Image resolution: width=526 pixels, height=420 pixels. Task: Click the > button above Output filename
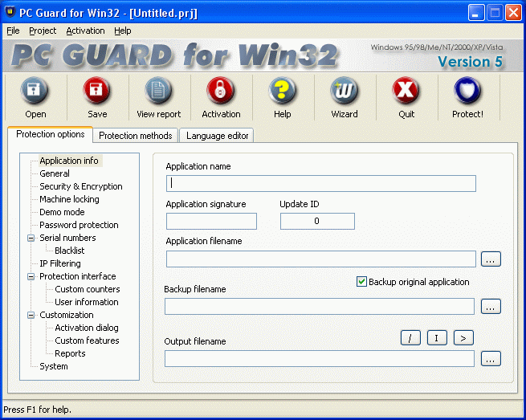click(463, 338)
